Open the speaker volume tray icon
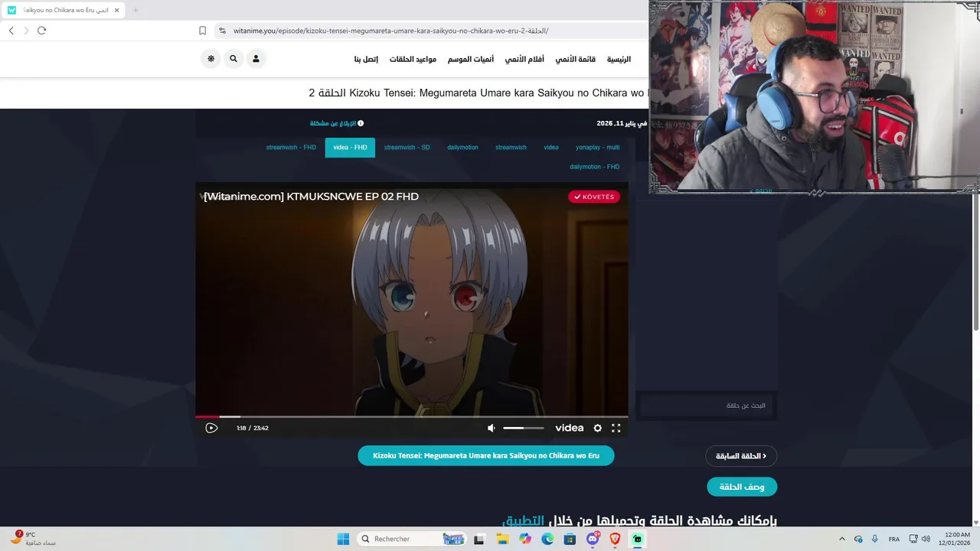This screenshot has height=551, width=980. [926, 539]
